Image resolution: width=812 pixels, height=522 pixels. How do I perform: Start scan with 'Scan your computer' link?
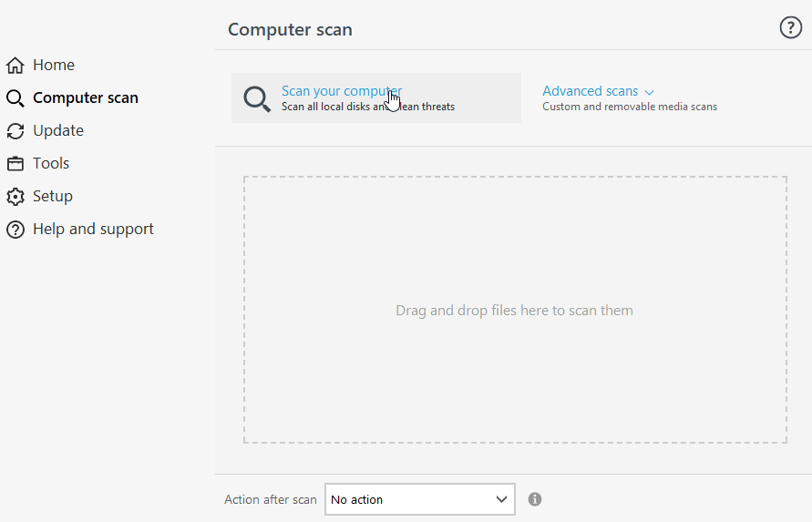pyautogui.click(x=341, y=91)
